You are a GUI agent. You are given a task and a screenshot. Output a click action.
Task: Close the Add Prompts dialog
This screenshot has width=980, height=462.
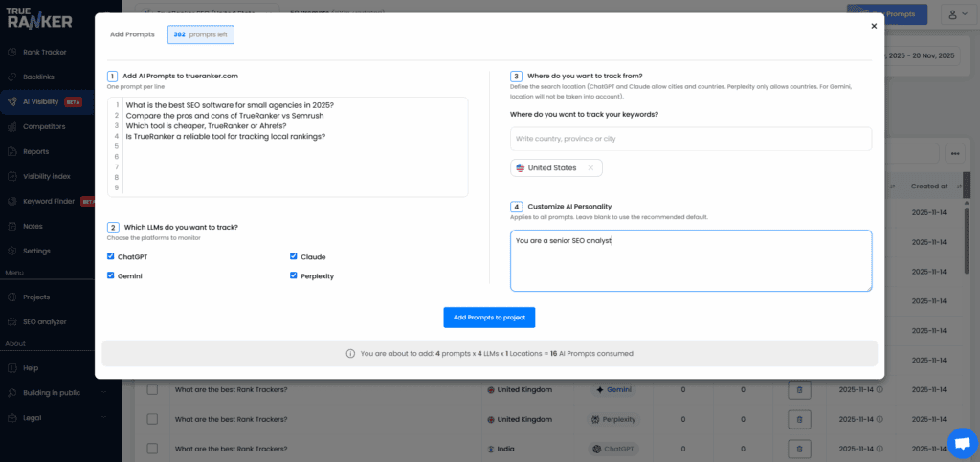874,27
